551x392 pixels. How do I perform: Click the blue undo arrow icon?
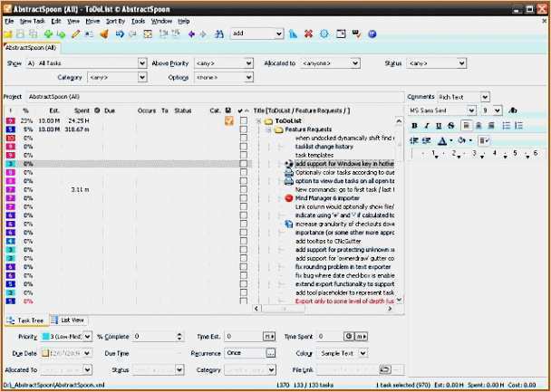(x=120, y=33)
